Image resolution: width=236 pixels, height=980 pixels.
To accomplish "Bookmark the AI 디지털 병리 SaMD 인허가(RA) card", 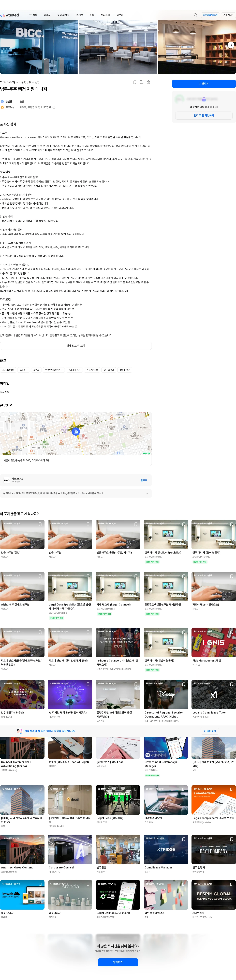I will 88,684.
